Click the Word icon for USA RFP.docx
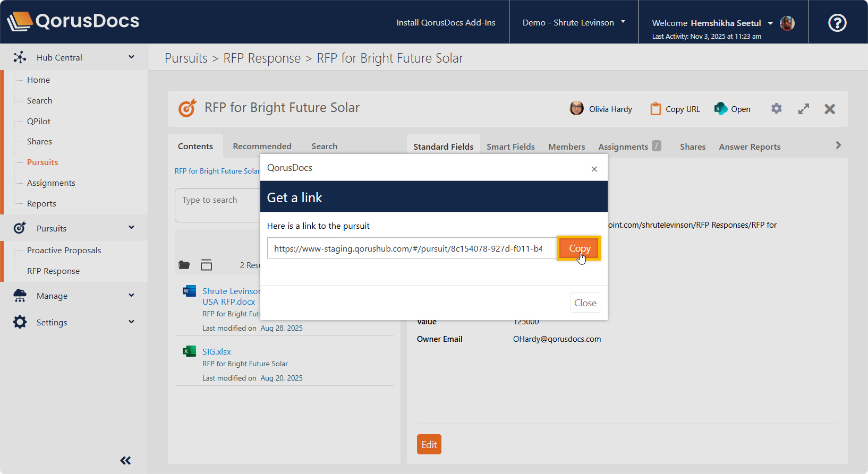The width and height of the screenshot is (868, 474). [x=189, y=291]
